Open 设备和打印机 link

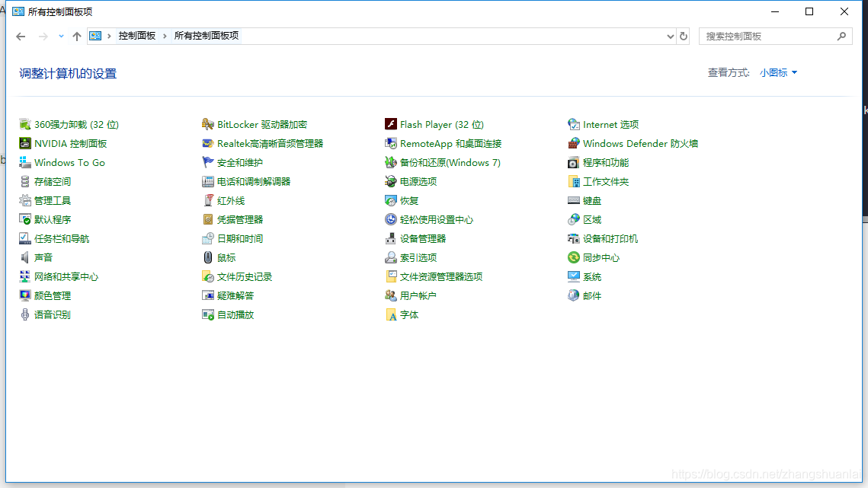click(x=610, y=238)
